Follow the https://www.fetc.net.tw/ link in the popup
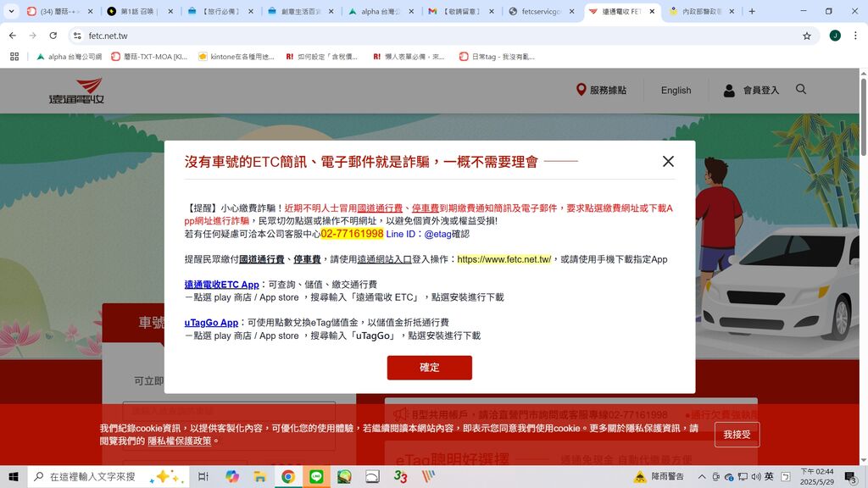The height and width of the screenshot is (488, 868). (x=504, y=259)
